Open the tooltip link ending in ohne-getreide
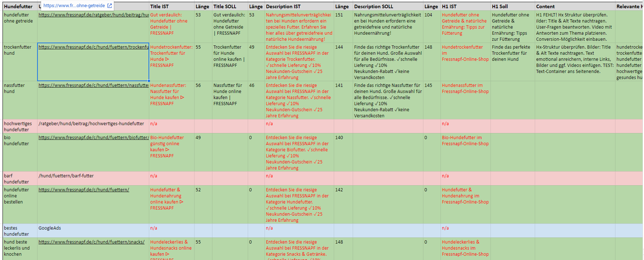The height and width of the screenshot is (260, 644). (x=74, y=6)
